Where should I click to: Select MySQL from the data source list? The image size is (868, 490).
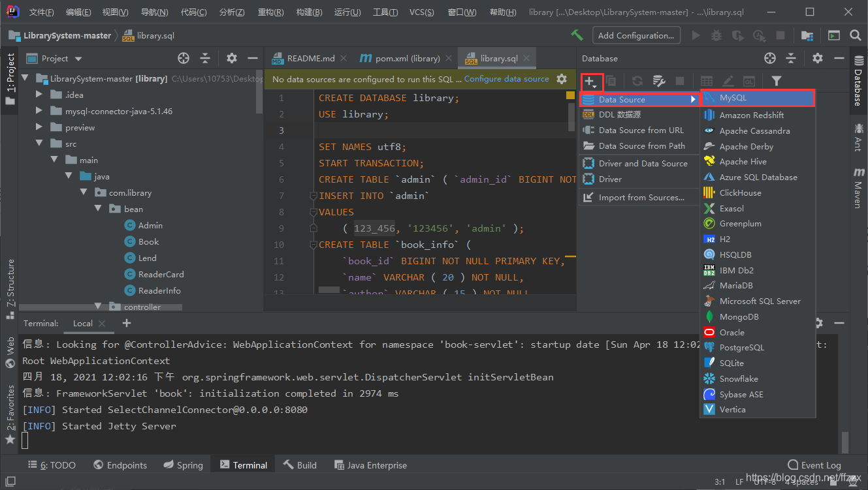point(758,98)
